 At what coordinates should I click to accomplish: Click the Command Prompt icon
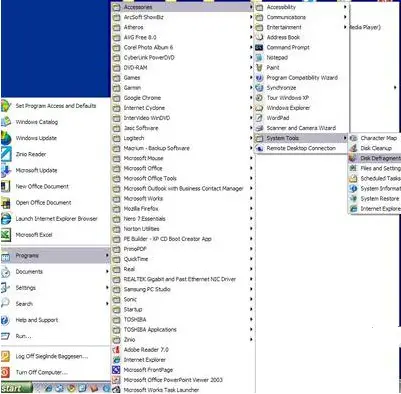tap(259, 47)
